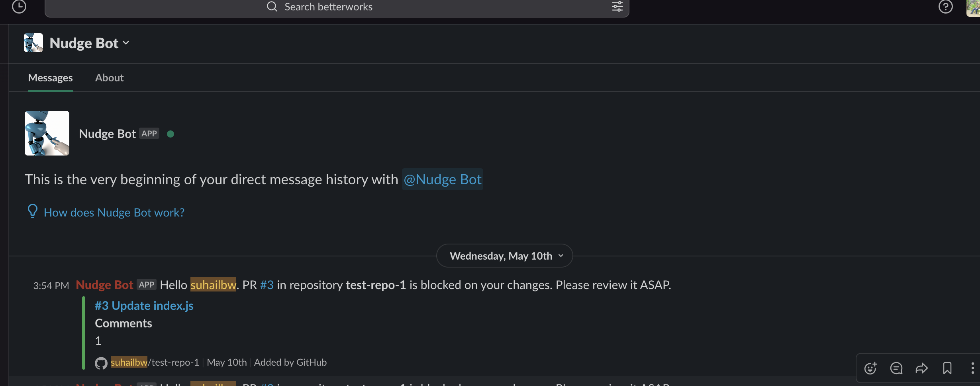
Task: Switch to the Messages tab
Action: (50, 78)
